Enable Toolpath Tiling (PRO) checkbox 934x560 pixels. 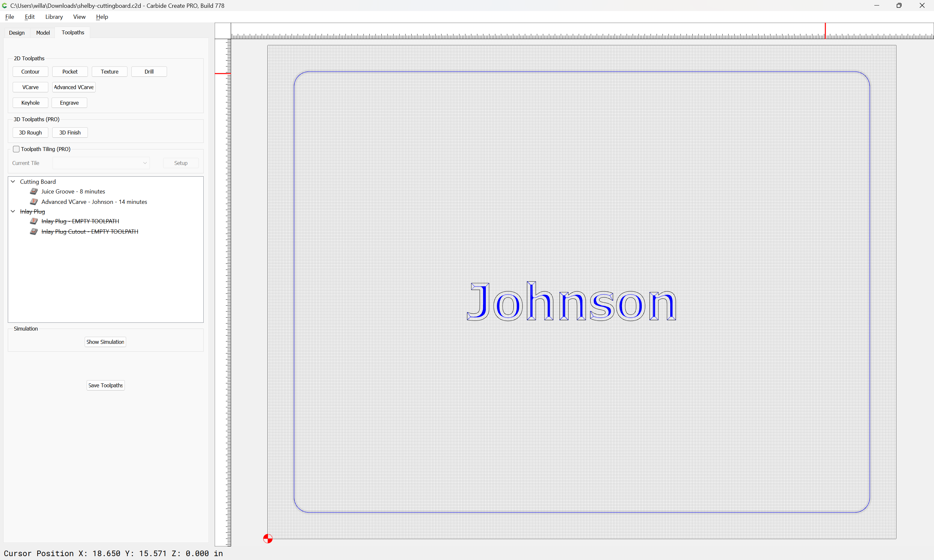click(16, 149)
